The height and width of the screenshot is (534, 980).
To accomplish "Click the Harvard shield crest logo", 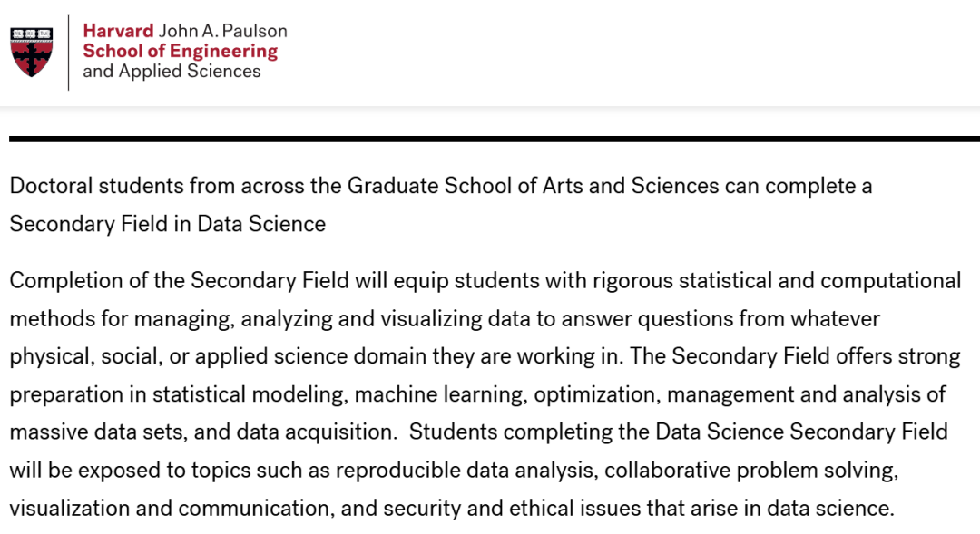I will [31, 52].
